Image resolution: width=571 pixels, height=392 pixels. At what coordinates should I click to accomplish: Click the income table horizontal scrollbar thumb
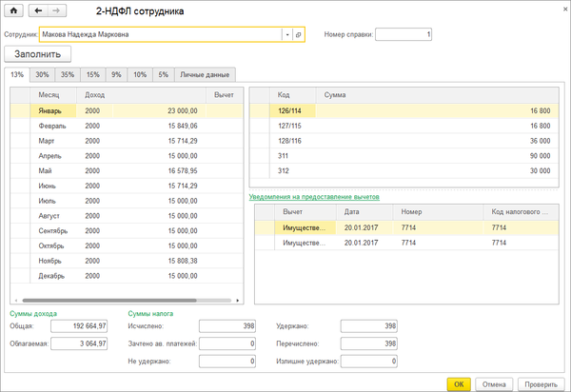tap(109, 301)
